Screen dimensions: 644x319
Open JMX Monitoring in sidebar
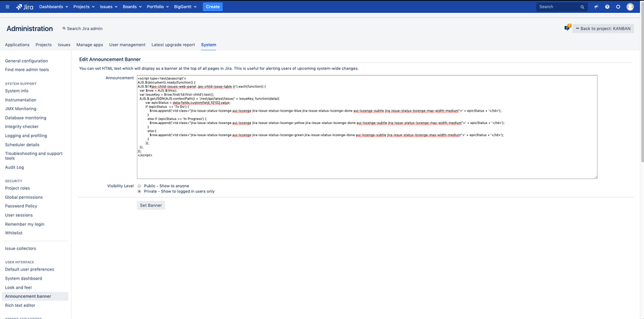(21, 109)
